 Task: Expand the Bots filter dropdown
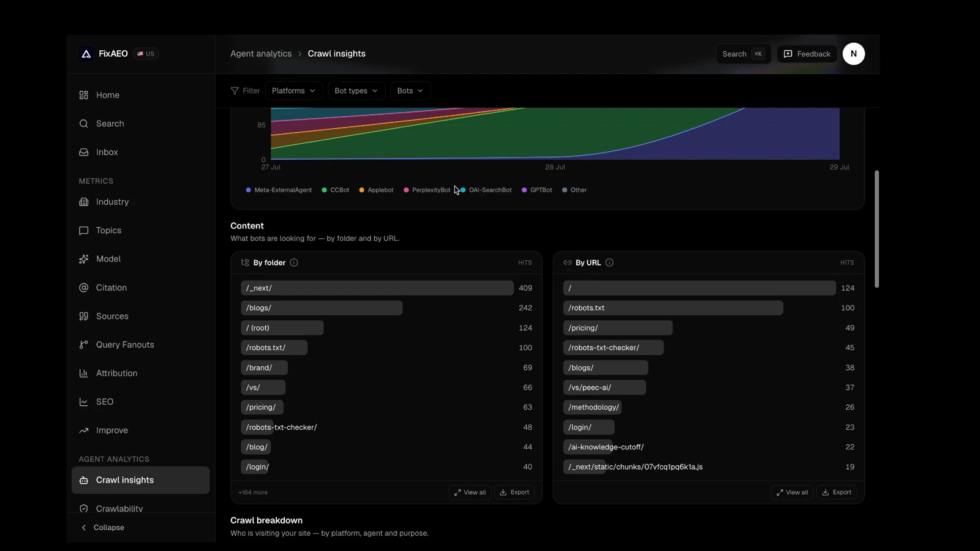coord(410,91)
